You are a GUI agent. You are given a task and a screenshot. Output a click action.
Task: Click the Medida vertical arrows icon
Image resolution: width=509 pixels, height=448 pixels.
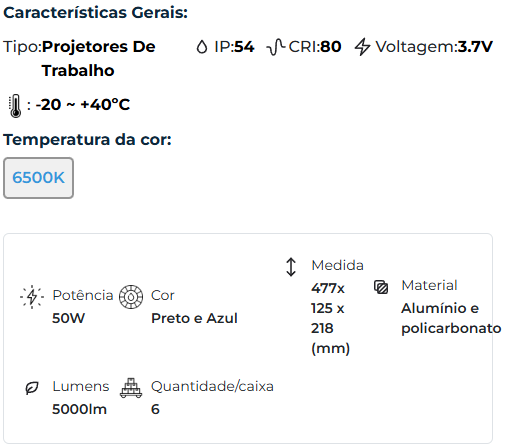291,267
